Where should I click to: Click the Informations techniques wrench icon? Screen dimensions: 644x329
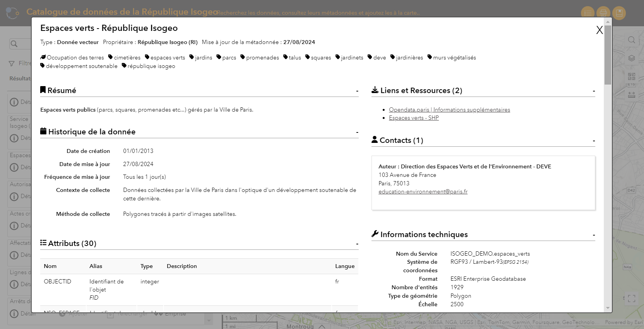(375, 234)
